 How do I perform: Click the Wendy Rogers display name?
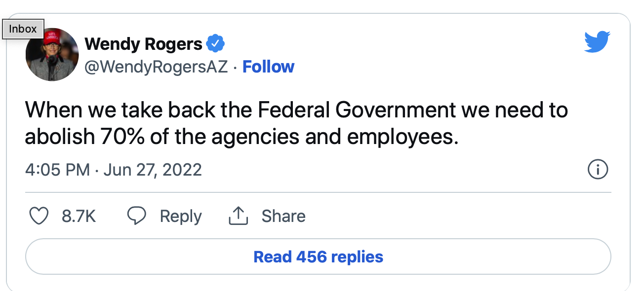coord(143,44)
